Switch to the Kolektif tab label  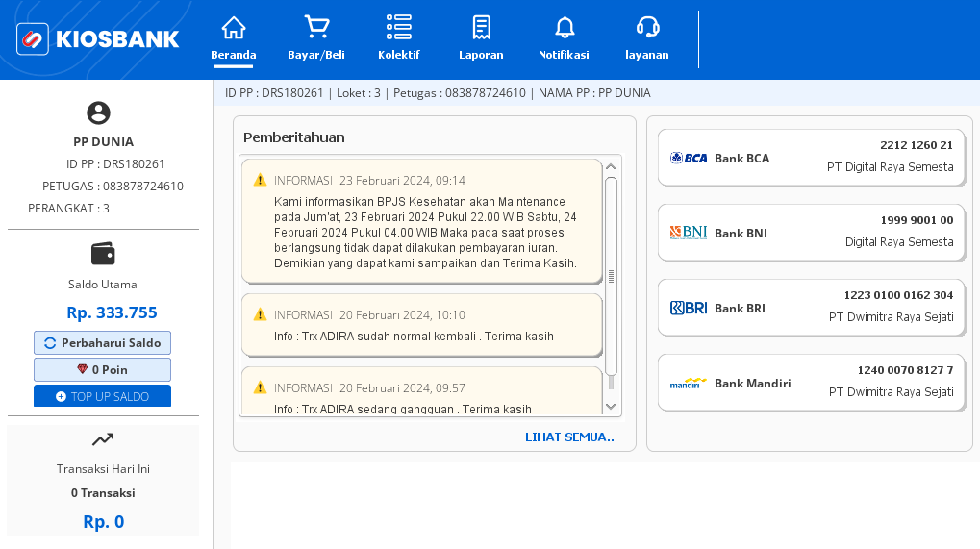pos(399,55)
